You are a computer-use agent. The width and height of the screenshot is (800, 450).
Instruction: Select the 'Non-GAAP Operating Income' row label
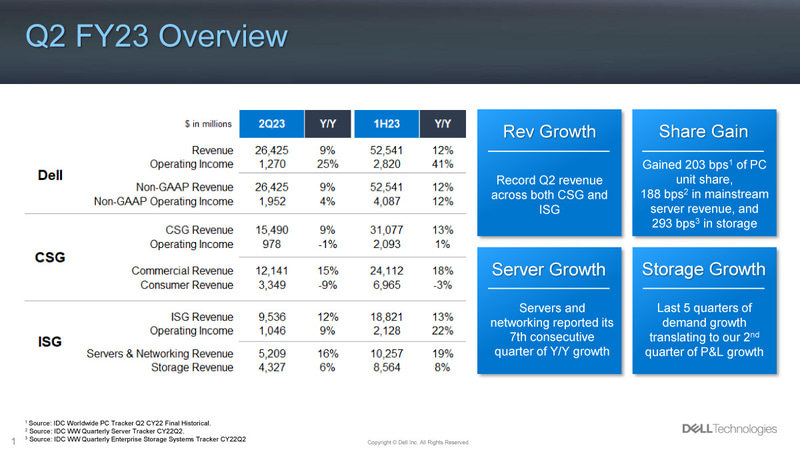163,202
